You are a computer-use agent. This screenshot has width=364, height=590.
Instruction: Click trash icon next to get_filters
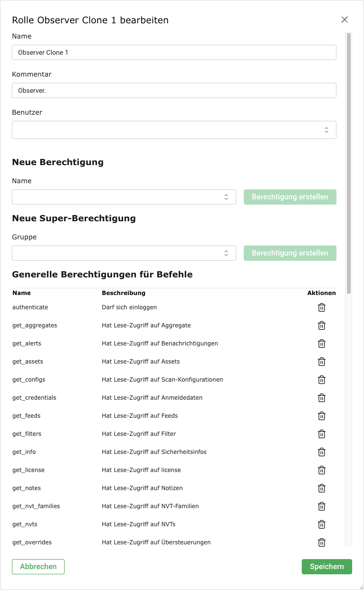pos(322,434)
